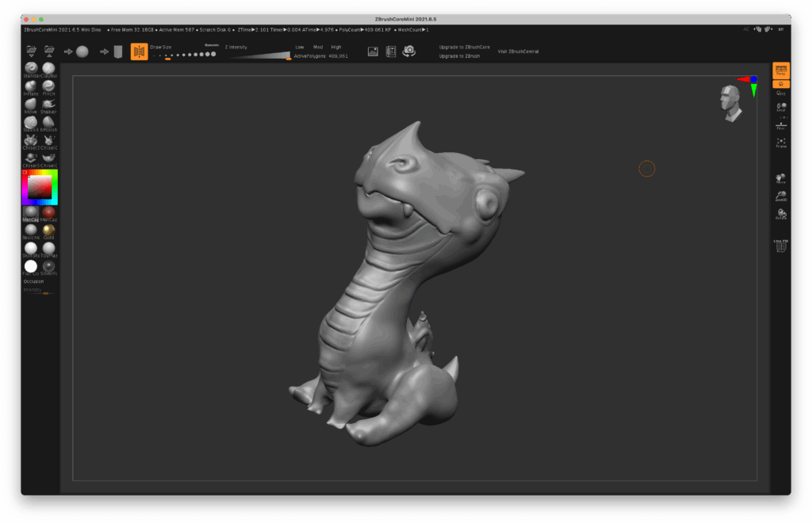Image resolution: width=812 pixels, height=523 pixels.
Task: Click the Rotate view navigation icon
Action: pos(781,214)
